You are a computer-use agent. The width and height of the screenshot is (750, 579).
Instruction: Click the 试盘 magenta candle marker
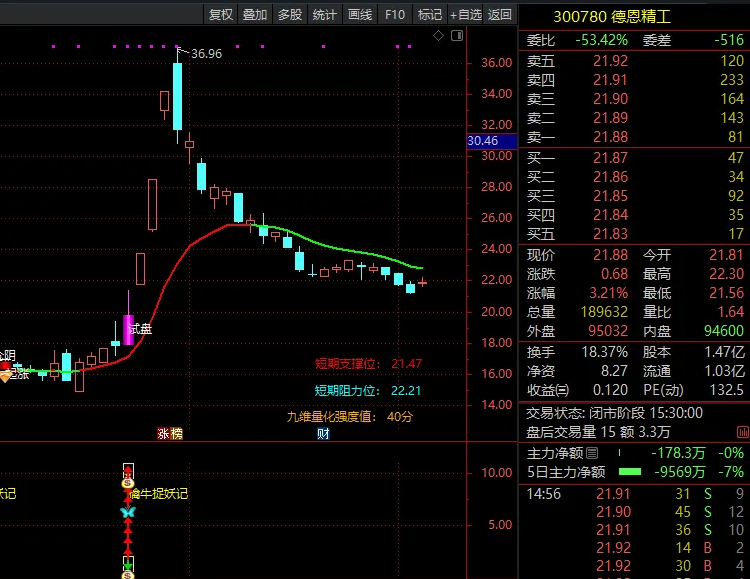click(x=130, y=328)
